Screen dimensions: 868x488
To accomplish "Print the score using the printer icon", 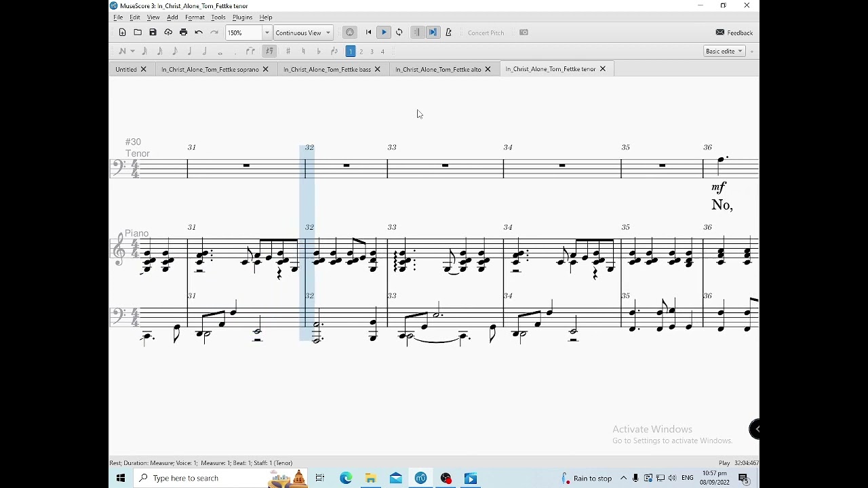I will (183, 33).
